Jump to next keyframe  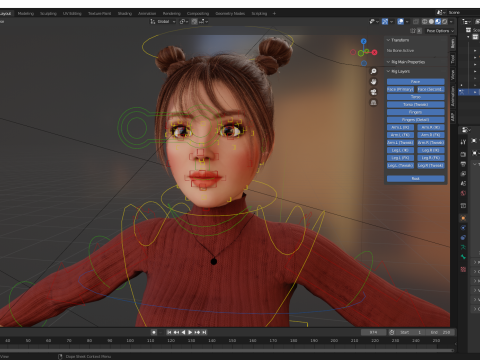pyautogui.click(x=197, y=332)
